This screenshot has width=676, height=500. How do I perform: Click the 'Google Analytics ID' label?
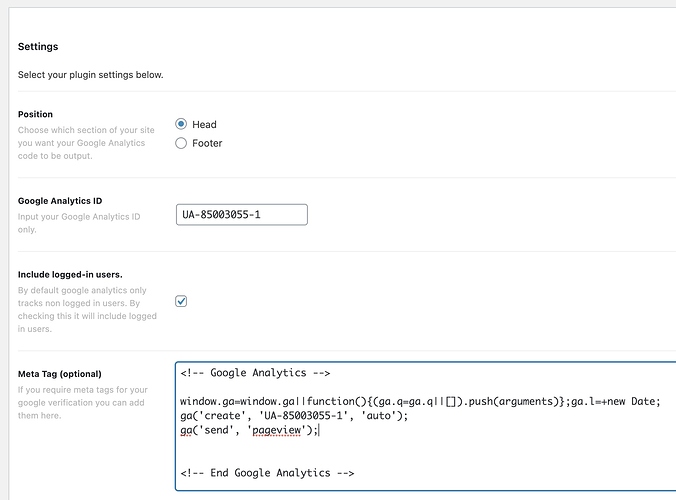(60, 201)
